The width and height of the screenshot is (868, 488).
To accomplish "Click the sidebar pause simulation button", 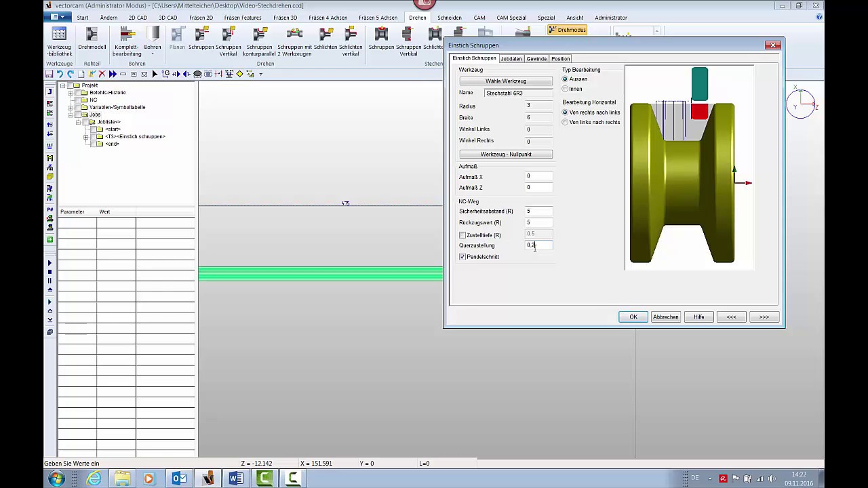I will (50, 281).
